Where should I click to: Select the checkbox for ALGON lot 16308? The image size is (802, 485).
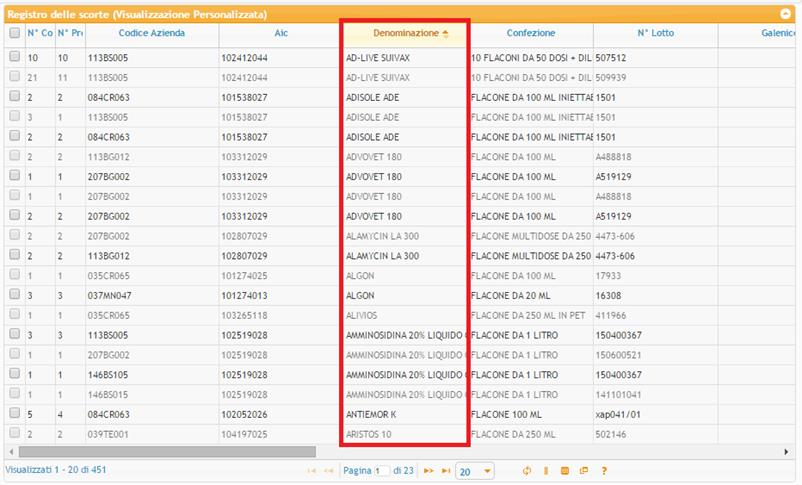(14, 294)
